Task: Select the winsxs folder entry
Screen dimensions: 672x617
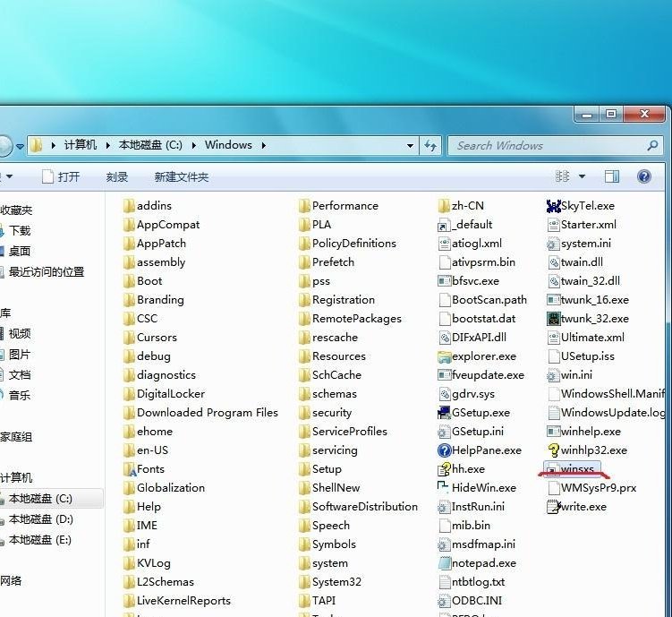Action: [x=572, y=469]
